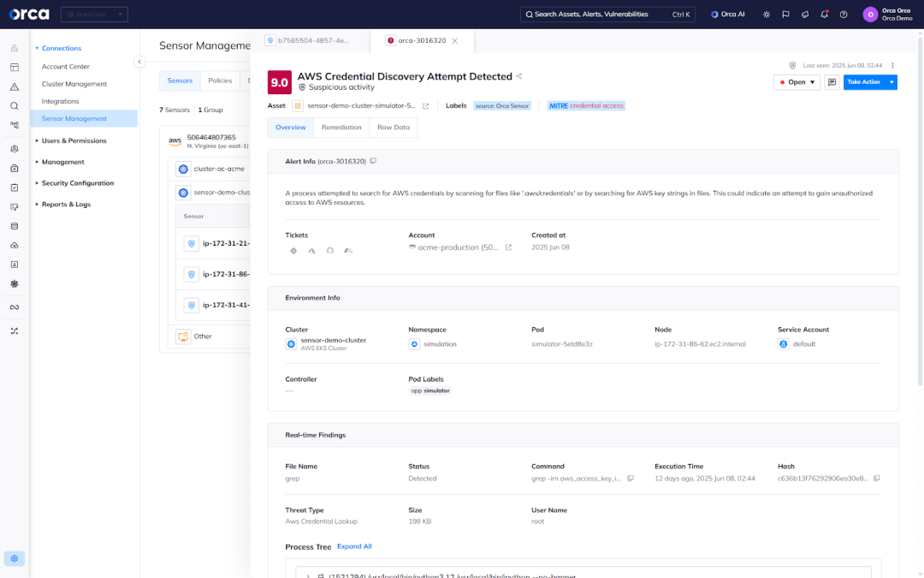The width and height of the screenshot is (924, 578).
Task: Open the alert comments icon
Action: point(832,82)
